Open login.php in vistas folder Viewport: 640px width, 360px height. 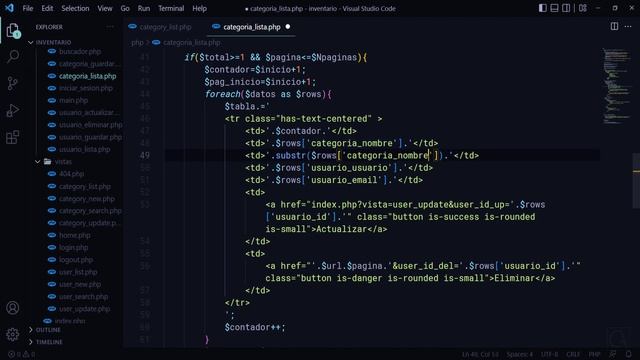point(73,248)
